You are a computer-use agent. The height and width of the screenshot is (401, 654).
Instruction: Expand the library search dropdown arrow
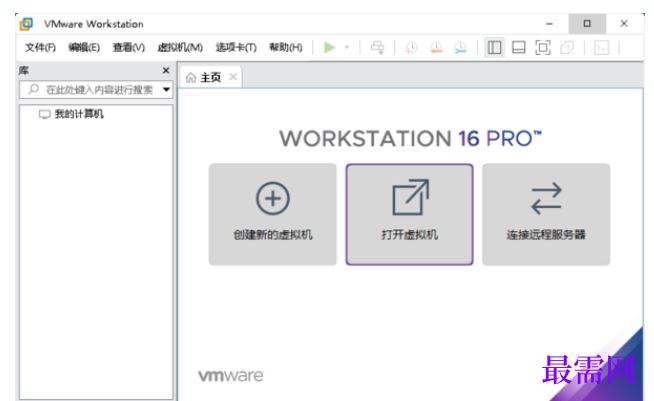pyautogui.click(x=166, y=90)
